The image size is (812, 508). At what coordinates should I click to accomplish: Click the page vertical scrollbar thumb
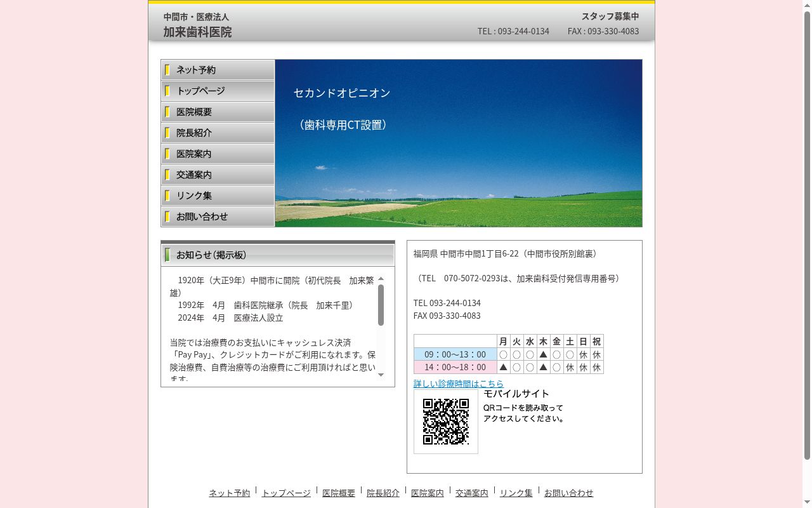[807, 235]
